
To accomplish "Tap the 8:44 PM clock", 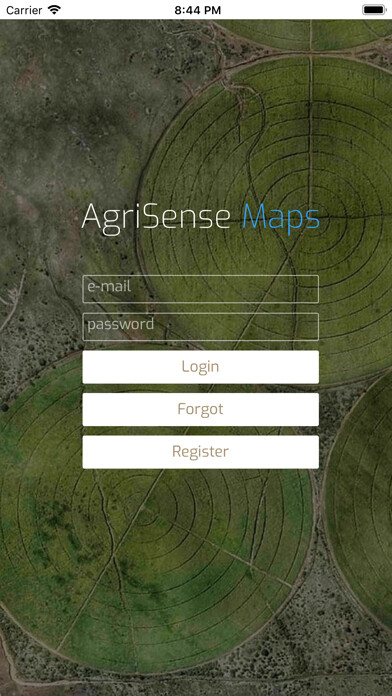I will [198, 10].
